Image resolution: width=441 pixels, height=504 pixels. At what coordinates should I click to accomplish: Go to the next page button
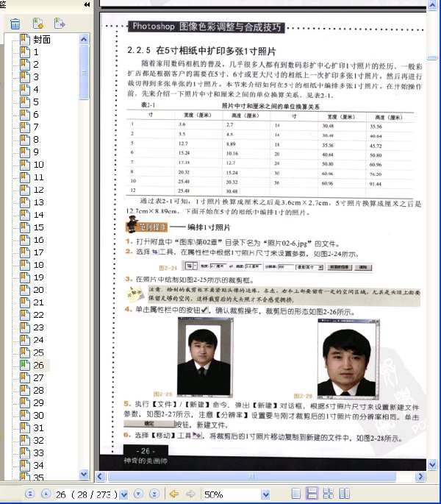138,494
